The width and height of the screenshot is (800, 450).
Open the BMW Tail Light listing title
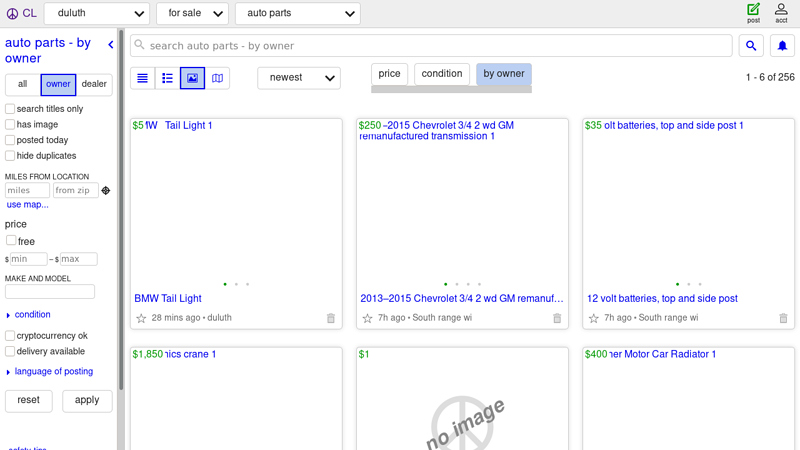click(168, 298)
